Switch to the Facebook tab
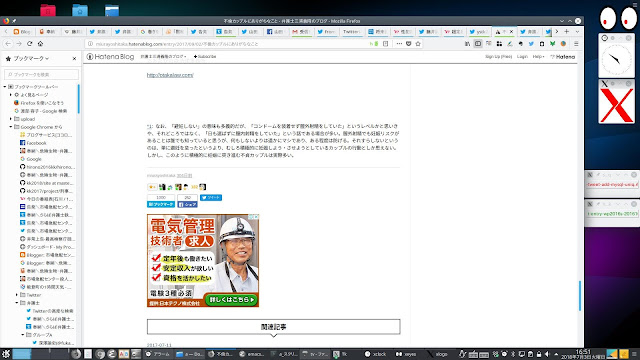This screenshot has width=640, height=360. coord(275,31)
